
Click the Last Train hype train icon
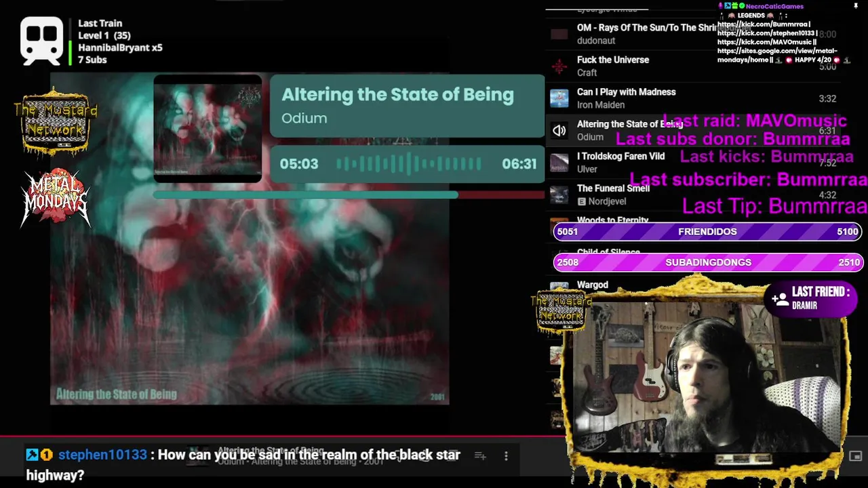coord(41,41)
